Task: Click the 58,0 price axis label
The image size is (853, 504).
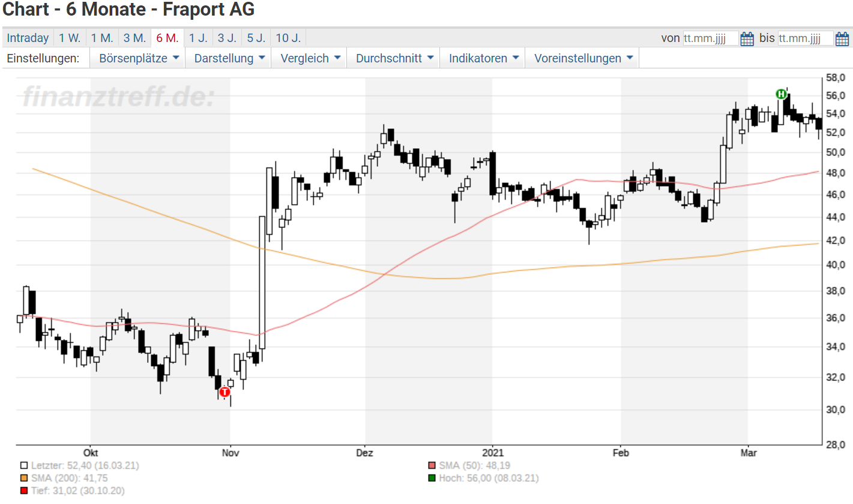Action: (x=836, y=78)
